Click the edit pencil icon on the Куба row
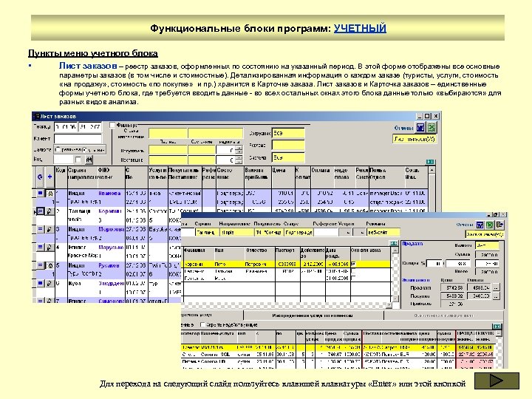 50,283
